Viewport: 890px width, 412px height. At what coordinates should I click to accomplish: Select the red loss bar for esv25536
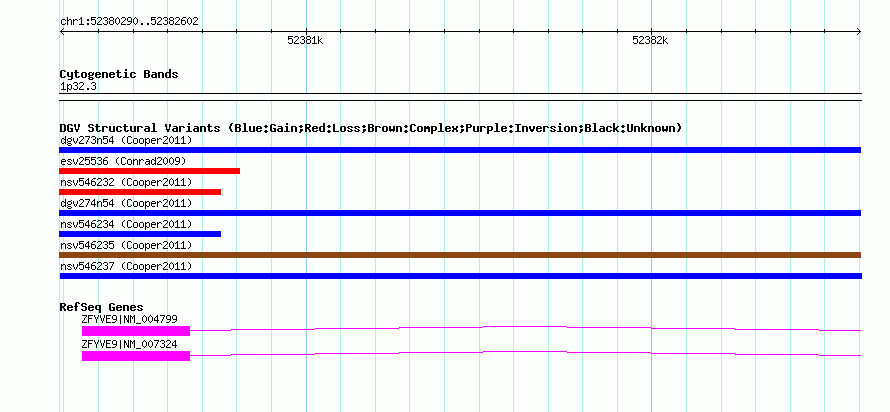point(149,171)
